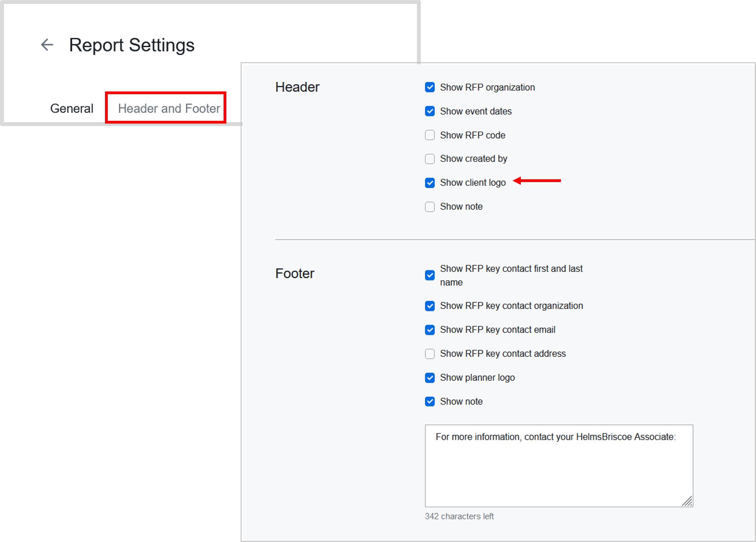This screenshot has height=542, width=756.
Task: Disable Show planner logo
Action: click(430, 378)
